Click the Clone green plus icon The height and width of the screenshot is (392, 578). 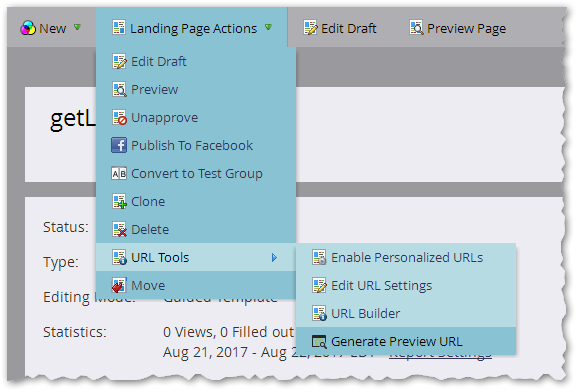coord(119,202)
